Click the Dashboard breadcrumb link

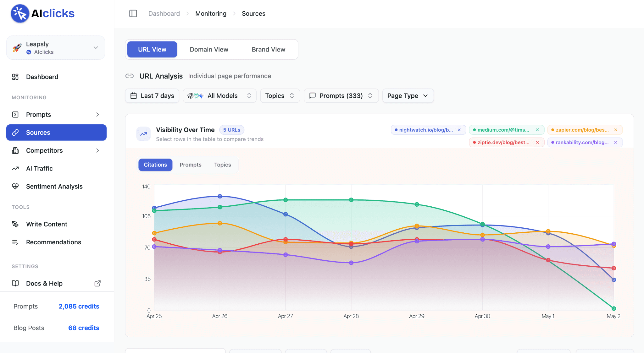tap(164, 14)
